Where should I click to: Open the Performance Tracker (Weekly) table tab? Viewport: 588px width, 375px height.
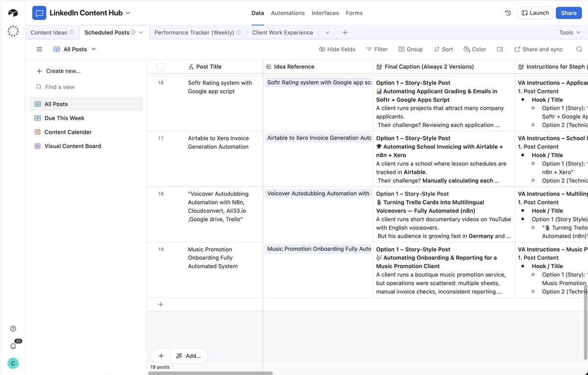coord(194,32)
